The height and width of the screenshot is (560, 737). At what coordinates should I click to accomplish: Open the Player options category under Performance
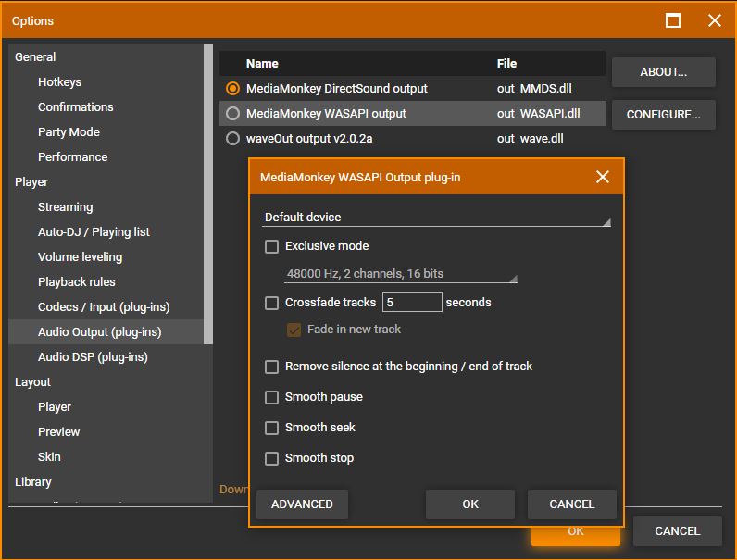pos(31,181)
